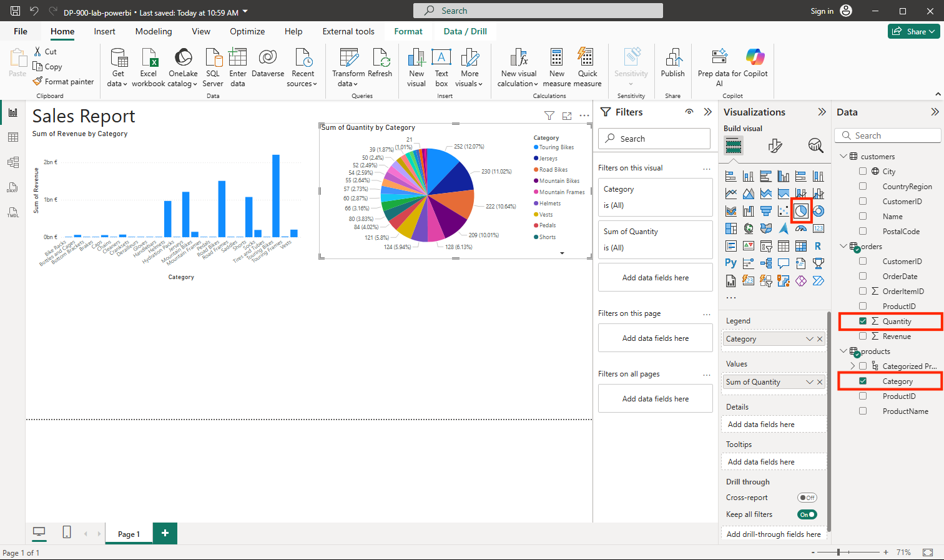The image size is (944, 560).
Task: Select the Python visual icon
Action: click(x=731, y=263)
